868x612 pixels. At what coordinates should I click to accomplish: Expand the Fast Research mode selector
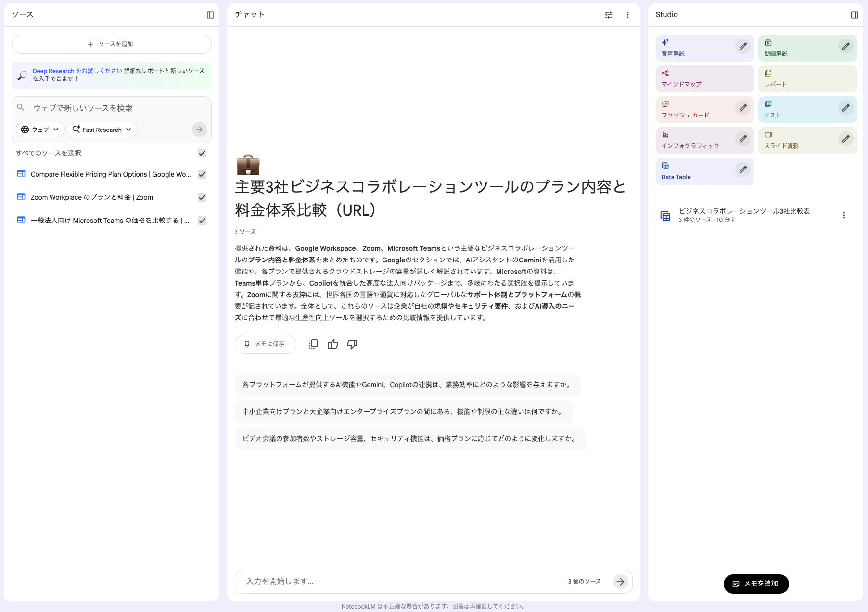click(x=102, y=129)
